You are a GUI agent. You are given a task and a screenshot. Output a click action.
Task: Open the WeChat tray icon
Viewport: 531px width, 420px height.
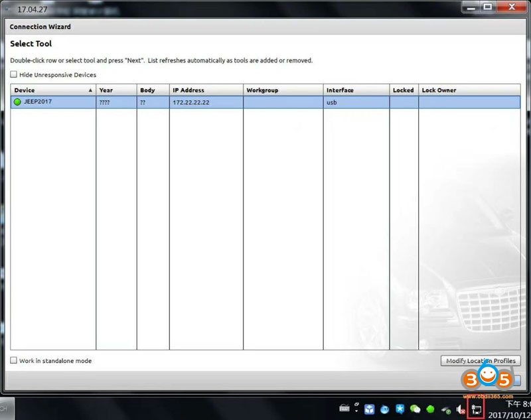click(416, 409)
